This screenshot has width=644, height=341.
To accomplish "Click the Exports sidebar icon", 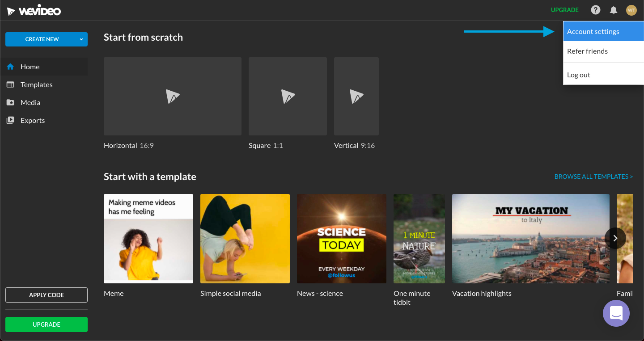I will (10, 120).
